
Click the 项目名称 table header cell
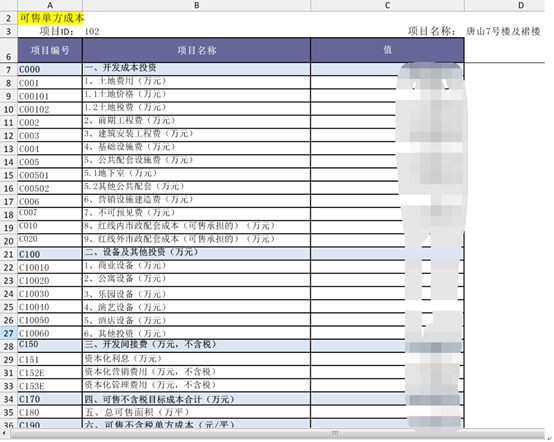(196, 50)
